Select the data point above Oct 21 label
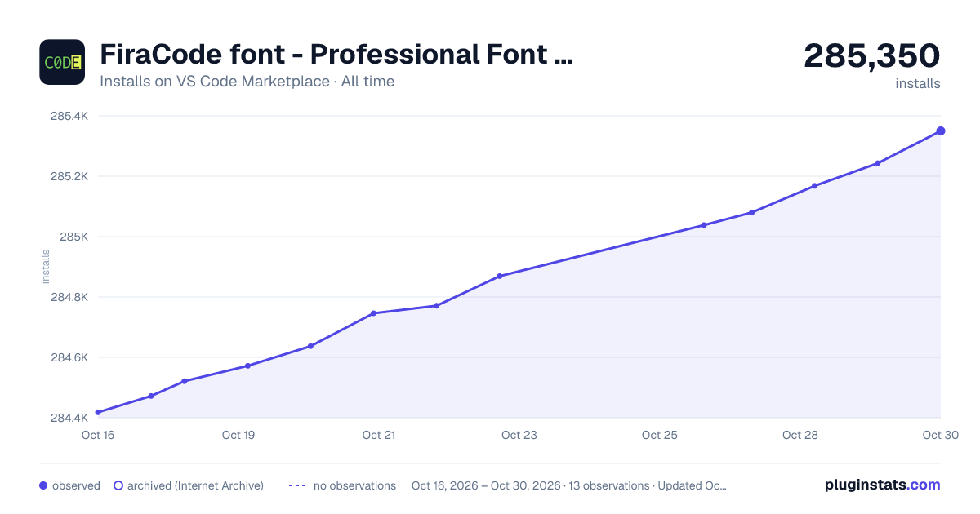980x514 pixels. click(x=373, y=313)
